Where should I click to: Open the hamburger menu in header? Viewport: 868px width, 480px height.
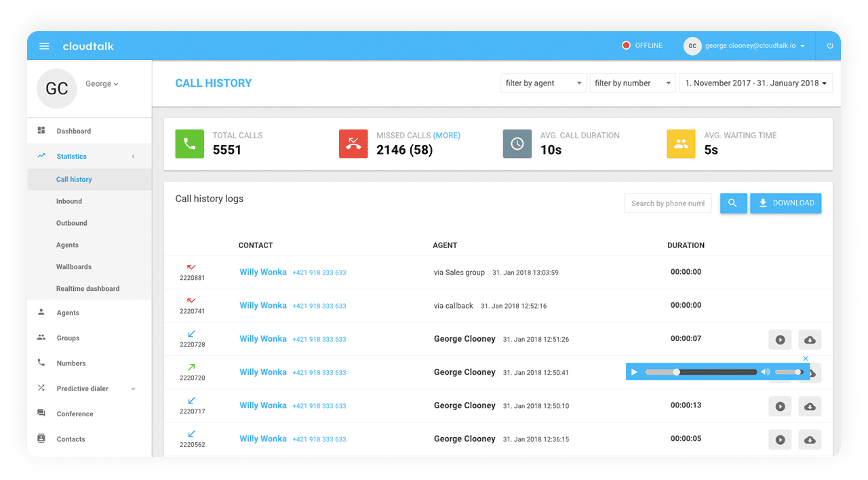(x=44, y=46)
